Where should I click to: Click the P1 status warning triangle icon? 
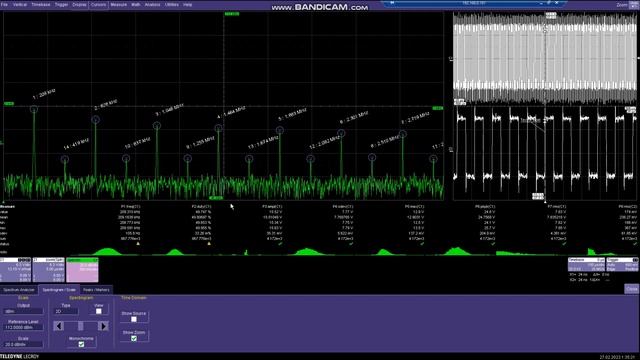tap(138, 244)
